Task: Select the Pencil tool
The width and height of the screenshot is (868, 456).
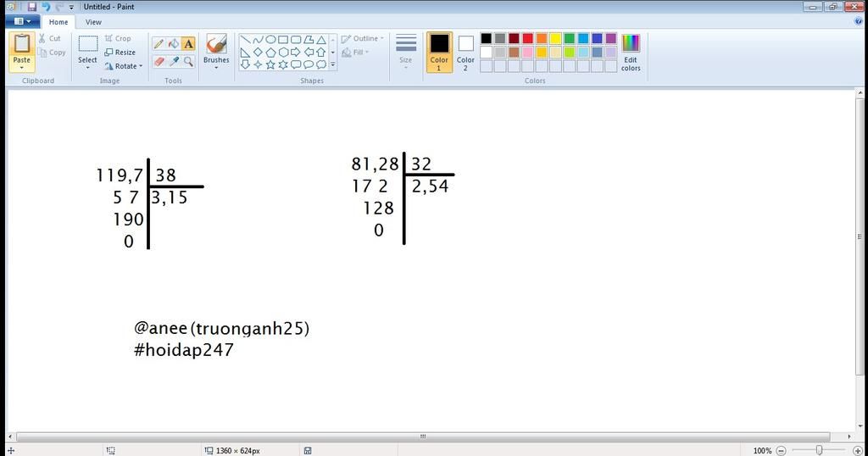Action: coord(159,44)
